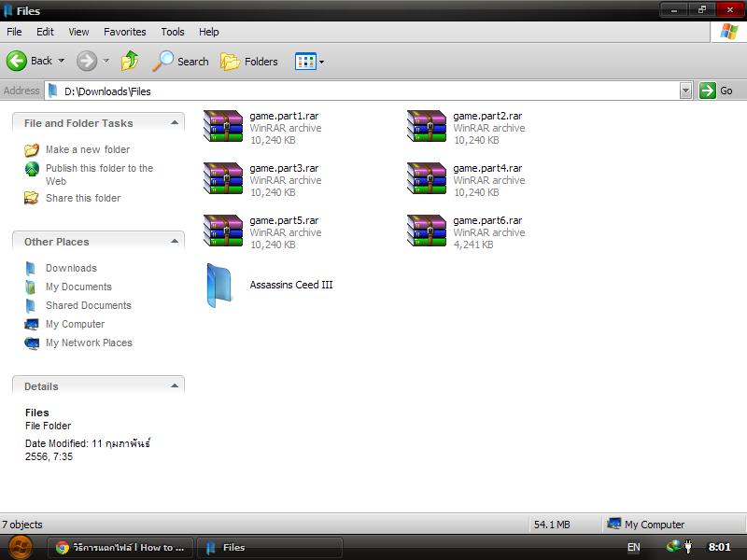The height and width of the screenshot is (560, 747).
Task: Click the green Go arrow button
Action: click(x=708, y=91)
